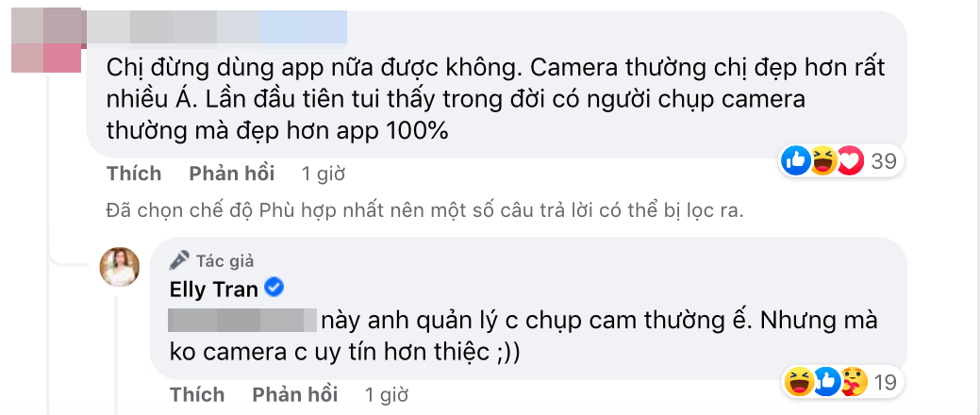This screenshot has width=980, height=415.
Task: Click the microphone Tác giả author badge icon
Action: pyautogui.click(x=179, y=259)
